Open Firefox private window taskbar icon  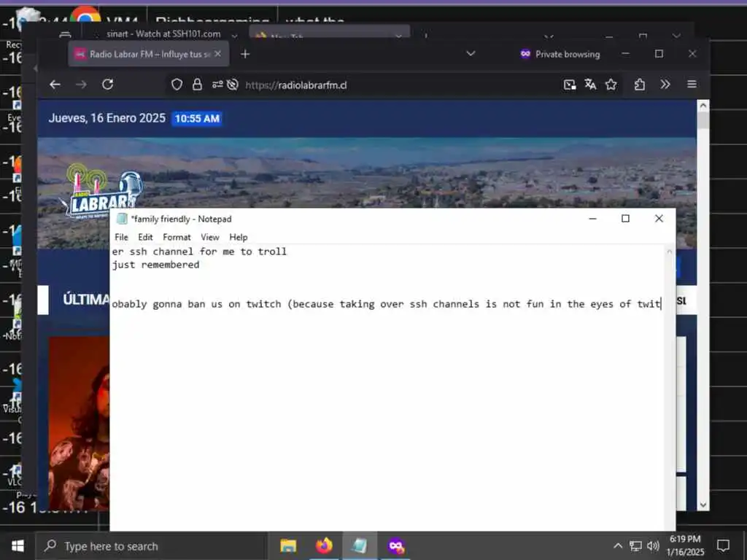click(x=396, y=545)
